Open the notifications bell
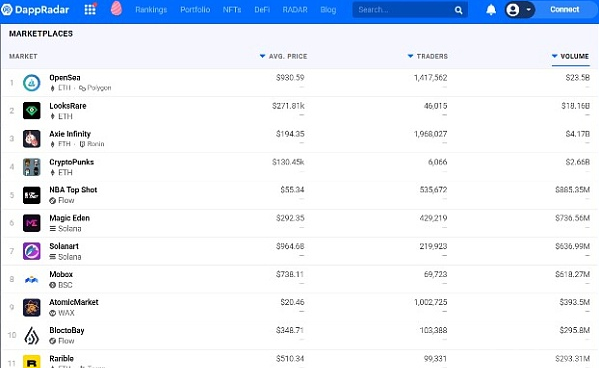The height and width of the screenshot is (368, 599). pos(491,10)
